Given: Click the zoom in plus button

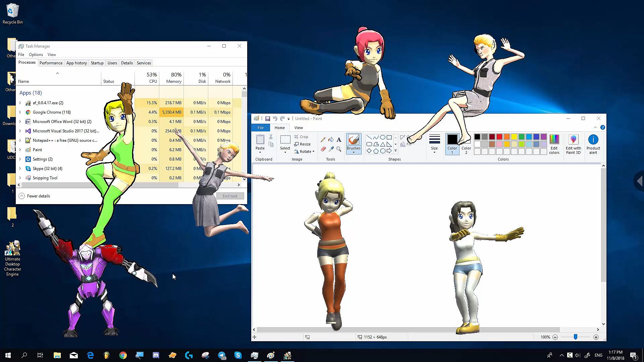Looking at the screenshot, I should click(x=596, y=337).
